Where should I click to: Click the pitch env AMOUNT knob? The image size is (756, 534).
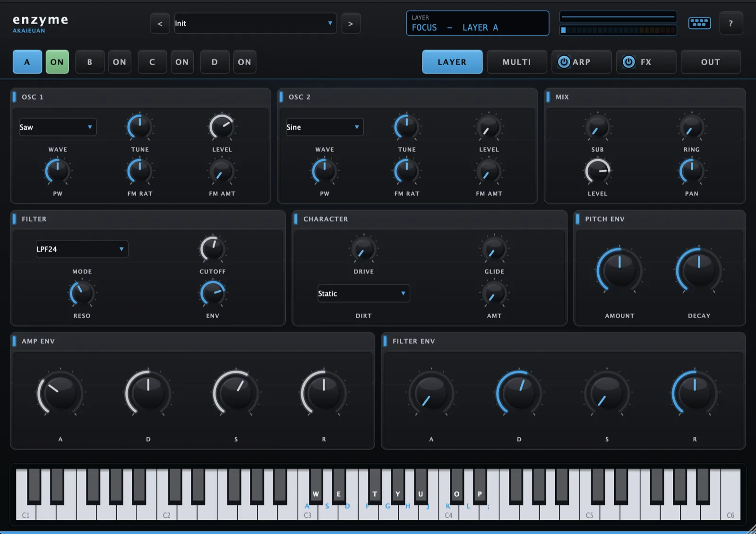(x=619, y=270)
